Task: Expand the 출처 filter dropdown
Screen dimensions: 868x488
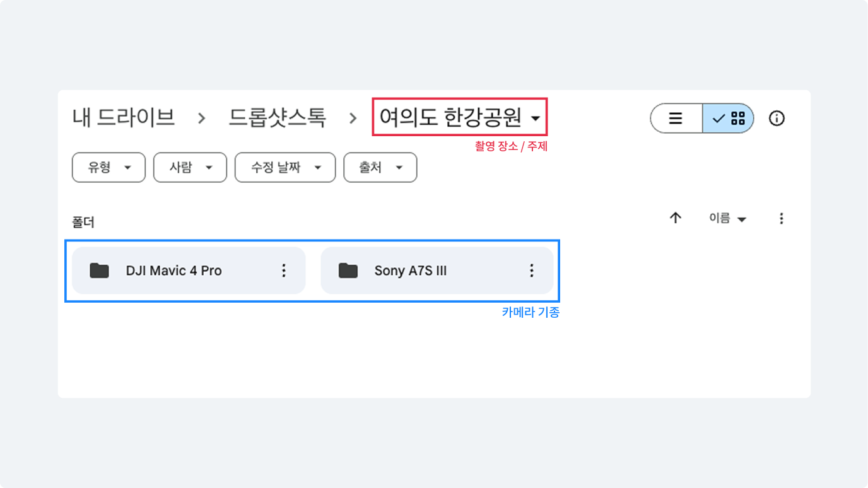Action: coord(380,168)
